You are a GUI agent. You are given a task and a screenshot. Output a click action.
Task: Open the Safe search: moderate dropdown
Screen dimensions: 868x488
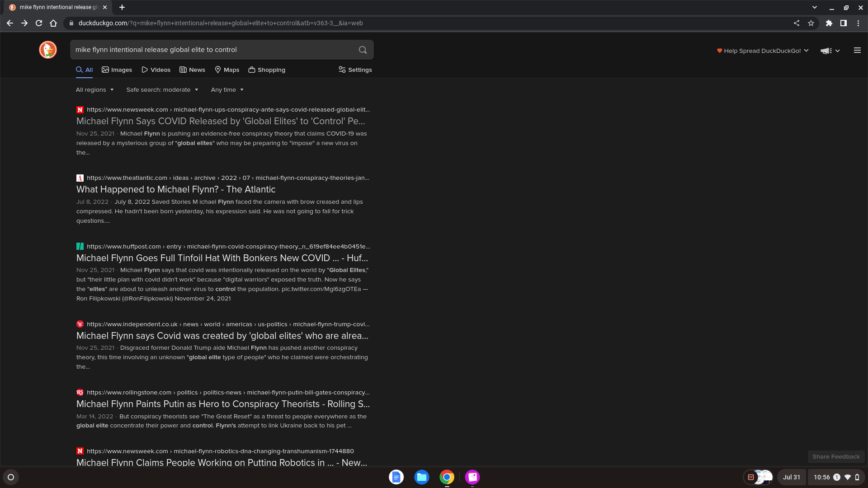162,90
